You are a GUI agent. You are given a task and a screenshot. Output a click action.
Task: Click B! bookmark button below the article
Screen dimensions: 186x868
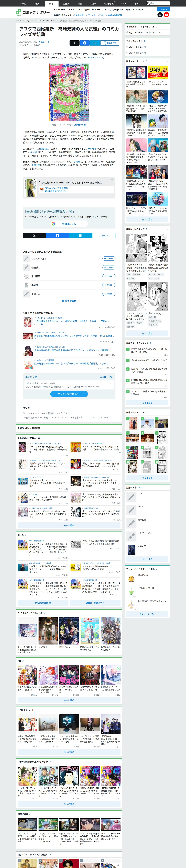coord(81,236)
